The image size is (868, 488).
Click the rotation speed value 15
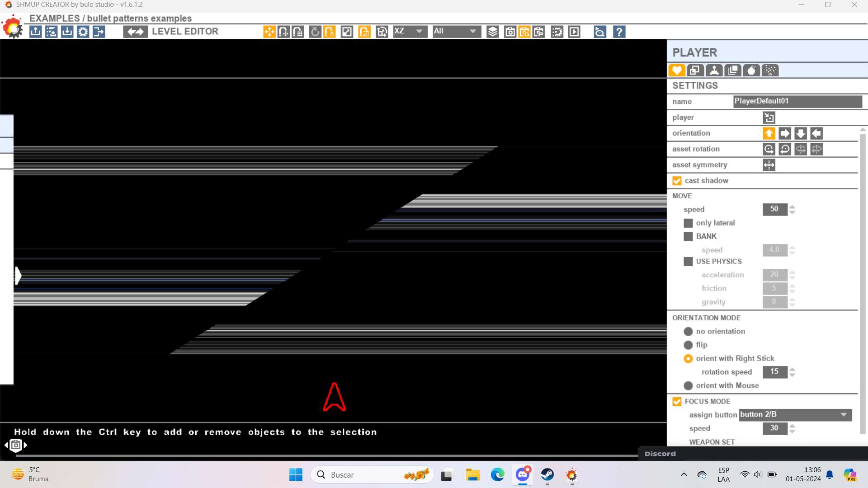pyautogui.click(x=775, y=372)
